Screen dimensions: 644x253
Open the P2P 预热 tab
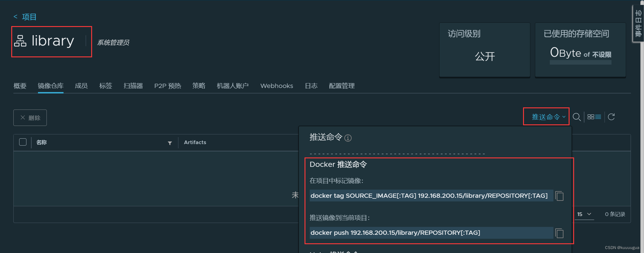click(x=168, y=86)
